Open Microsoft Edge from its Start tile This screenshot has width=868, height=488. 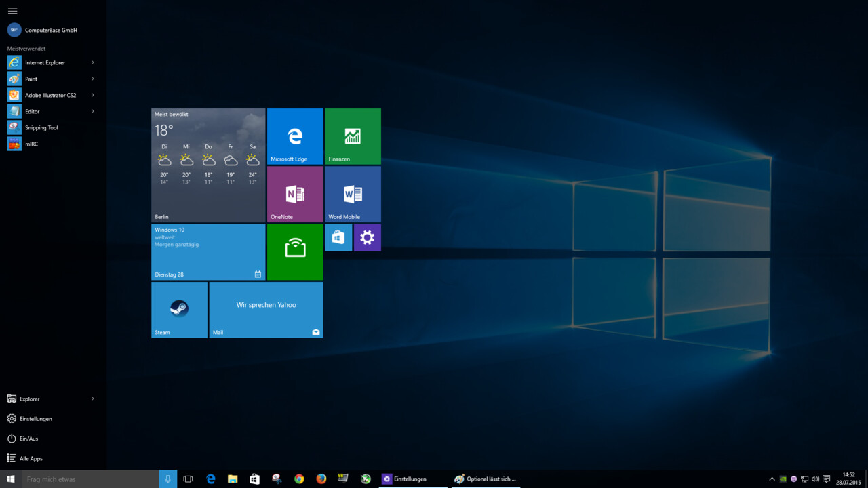click(x=294, y=136)
